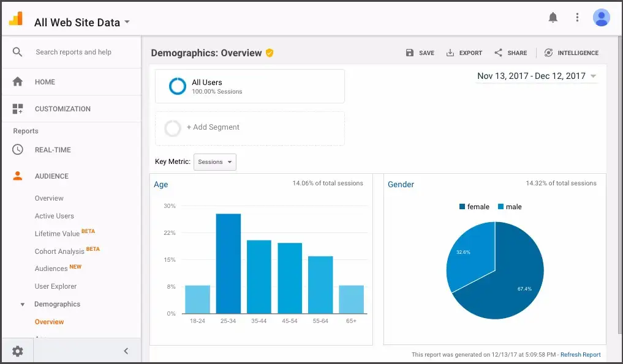Export the current report

pyautogui.click(x=464, y=53)
